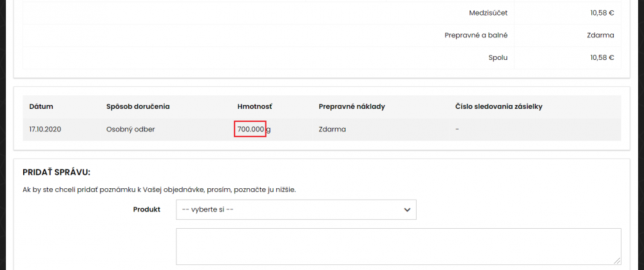Viewport: 644px width, 270px height.
Task: Open the Produkt dropdown list
Action: (x=296, y=209)
